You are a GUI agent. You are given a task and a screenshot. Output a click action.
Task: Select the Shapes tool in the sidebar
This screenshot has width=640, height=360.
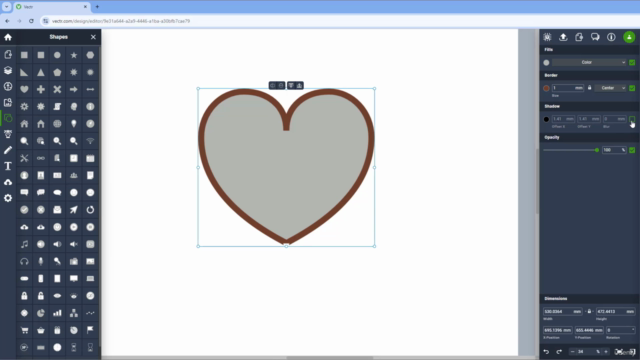pyautogui.click(x=8, y=118)
